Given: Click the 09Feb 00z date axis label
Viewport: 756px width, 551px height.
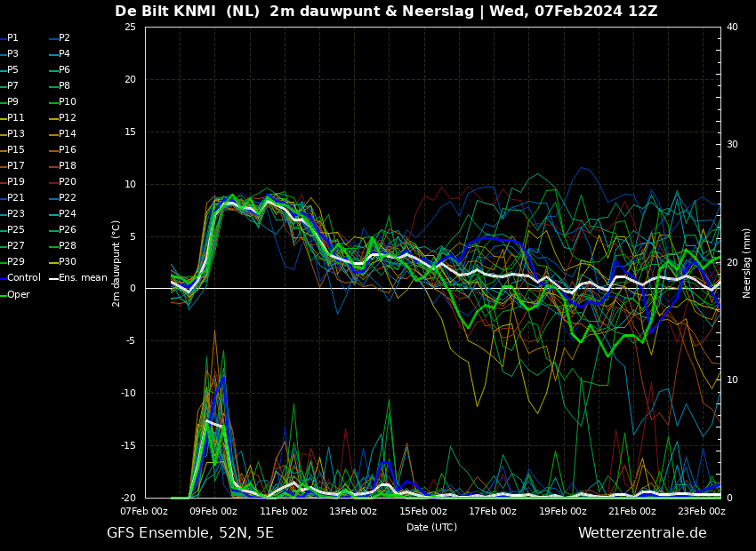Looking at the screenshot, I should (213, 511).
